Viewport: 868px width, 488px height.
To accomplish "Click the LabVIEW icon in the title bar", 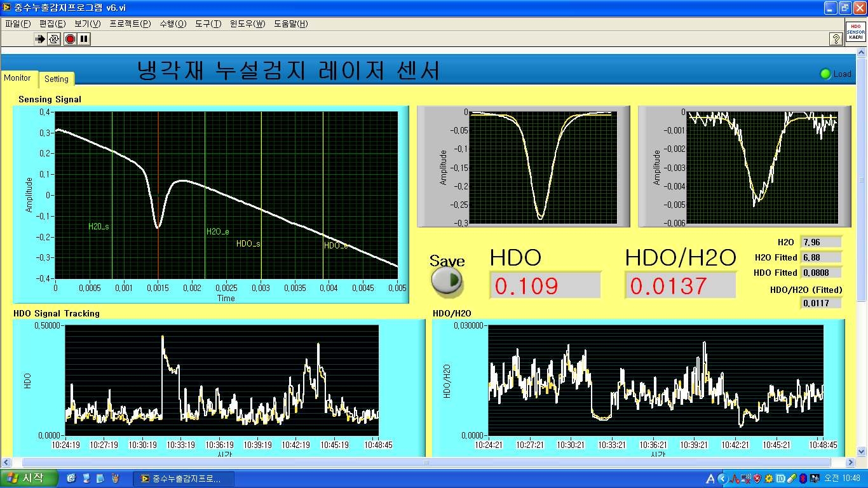I will tap(7, 7).
